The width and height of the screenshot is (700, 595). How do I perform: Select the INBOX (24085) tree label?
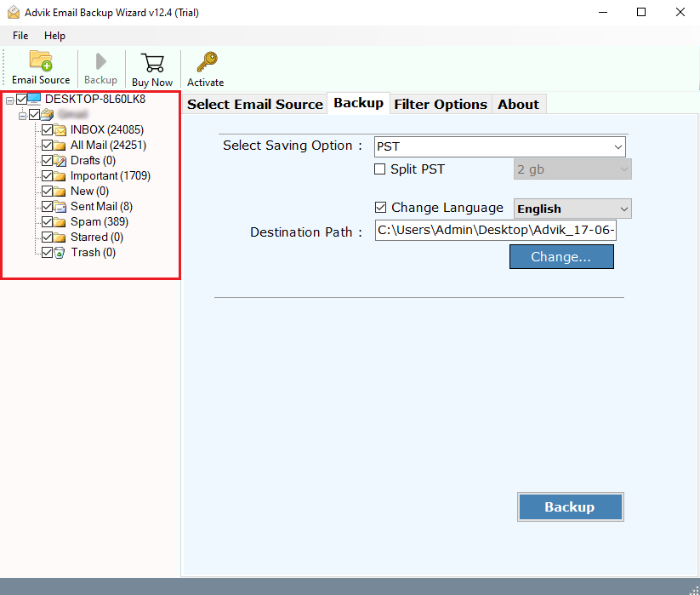[106, 130]
